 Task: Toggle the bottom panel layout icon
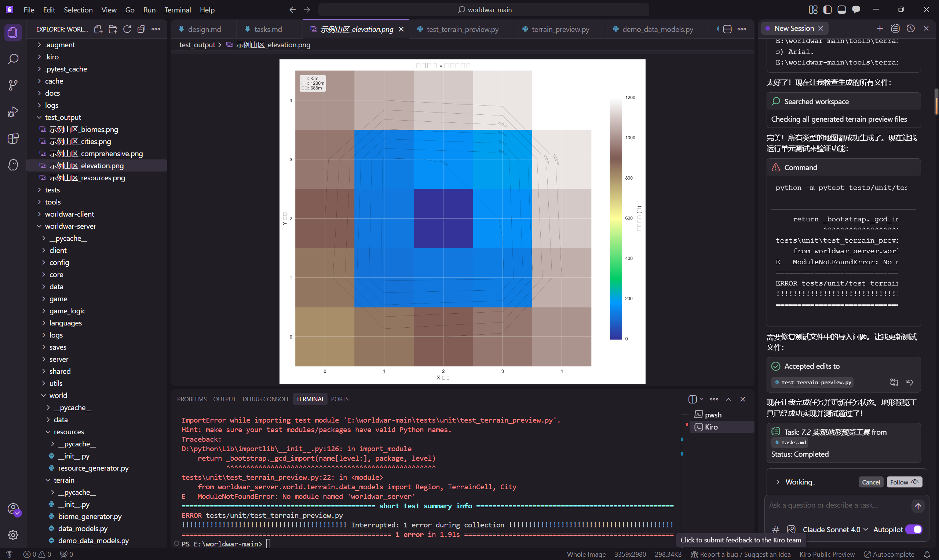[x=841, y=10]
